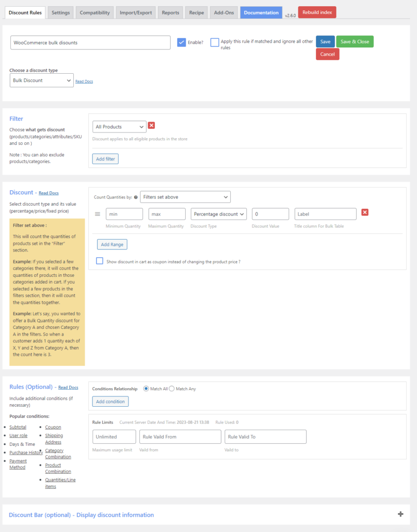Enable show discount as coupon option
This screenshot has width=417, height=532.
point(100,260)
